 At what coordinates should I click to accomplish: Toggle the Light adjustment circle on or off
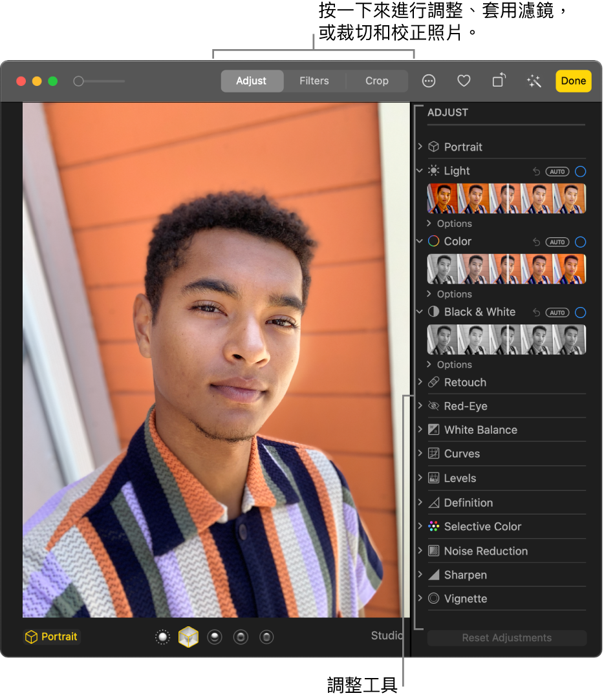[x=580, y=171]
